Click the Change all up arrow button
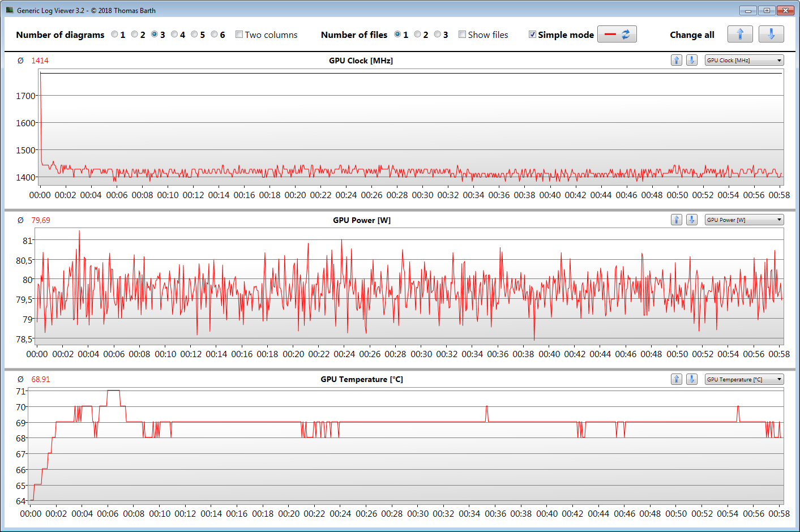The image size is (800, 532). 740,34
